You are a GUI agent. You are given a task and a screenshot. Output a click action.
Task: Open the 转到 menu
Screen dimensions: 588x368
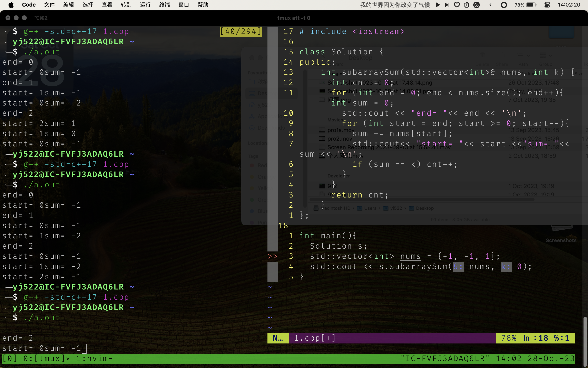coord(126,5)
